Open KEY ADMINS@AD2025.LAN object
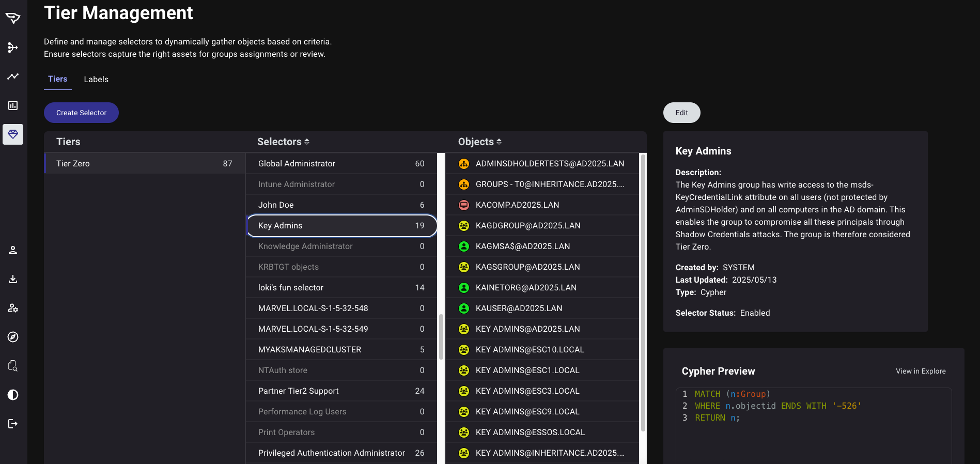Screen dimensions: 980x464 542,329
